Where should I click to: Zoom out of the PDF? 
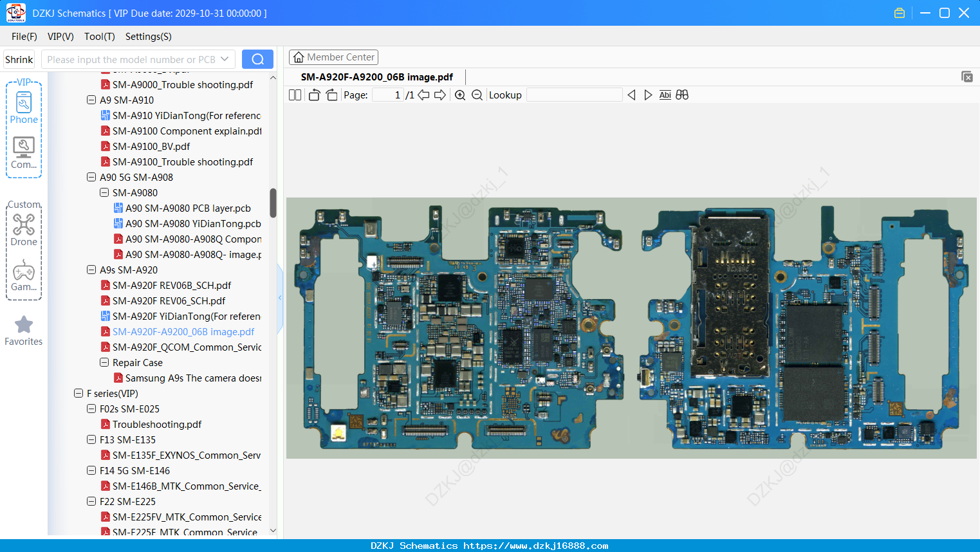(477, 95)
